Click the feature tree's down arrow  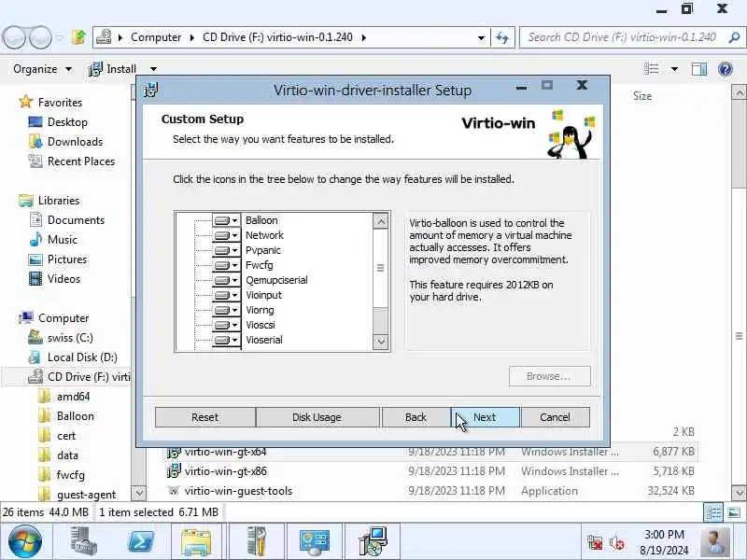pos(381,342)
